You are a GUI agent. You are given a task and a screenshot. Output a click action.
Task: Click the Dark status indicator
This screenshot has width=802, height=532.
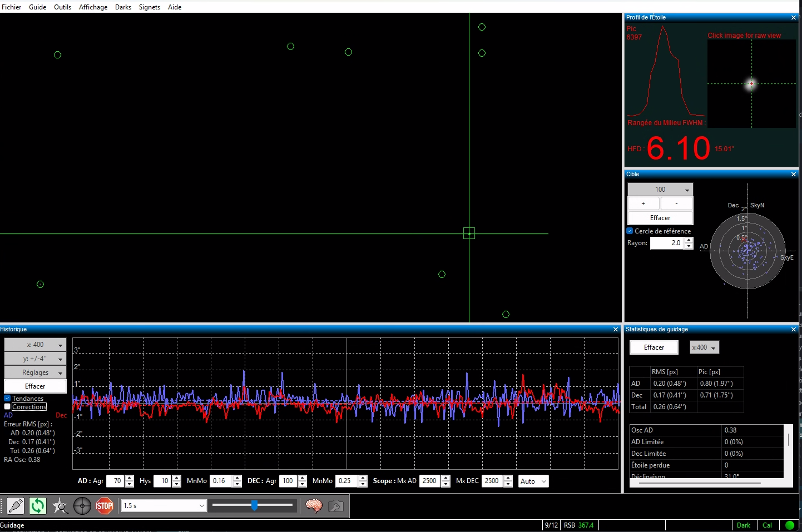[744, 525]
